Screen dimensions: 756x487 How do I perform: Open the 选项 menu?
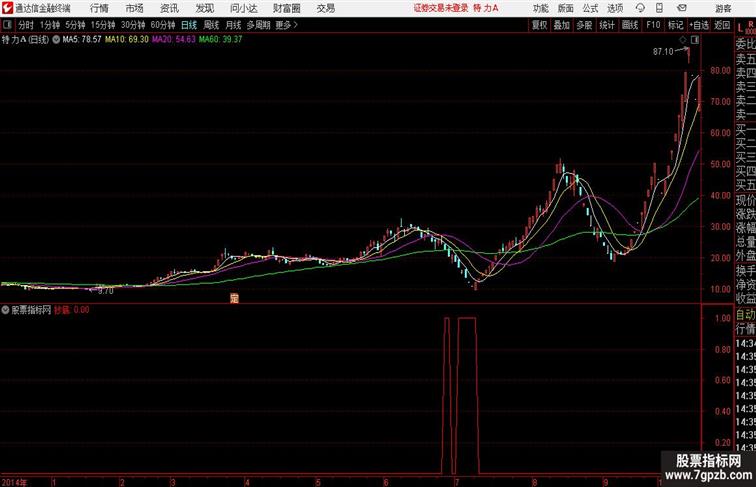pos(615,8)
